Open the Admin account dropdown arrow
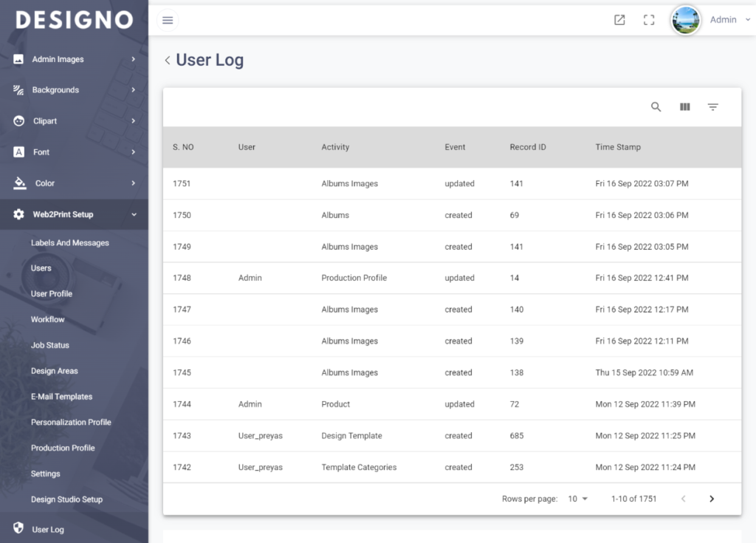This screenshot has height=543, width=756. click(x=748, y=20)
